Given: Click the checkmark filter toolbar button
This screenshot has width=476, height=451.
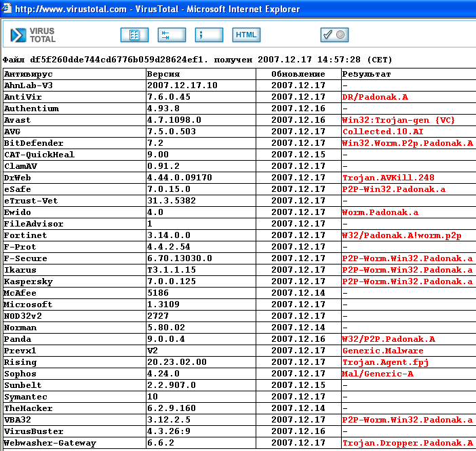Looking at the screenshot, I should tap(334, 35).
